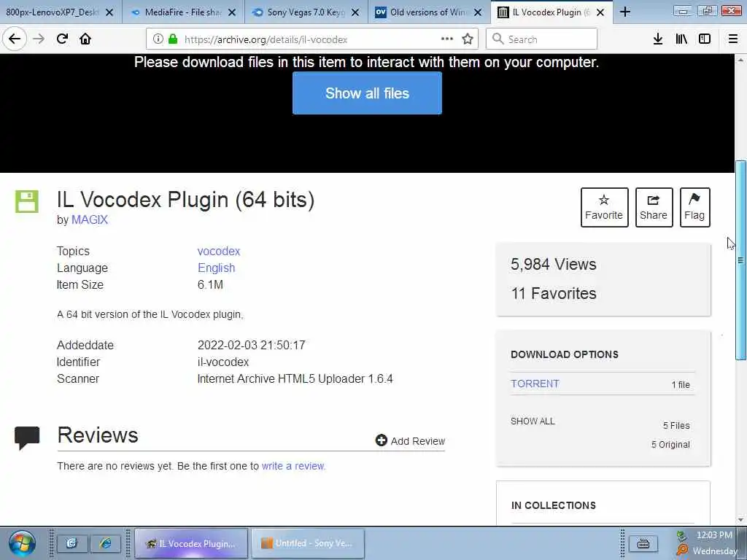
Task: Click the il-vocodex identifier value
Action: [223, 362]
